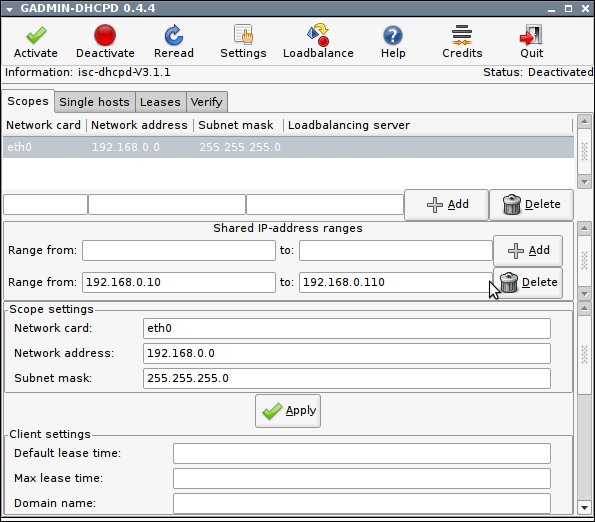Click Add button for new scope
Viewport: 595px width, 522px height.
[446, 204]
